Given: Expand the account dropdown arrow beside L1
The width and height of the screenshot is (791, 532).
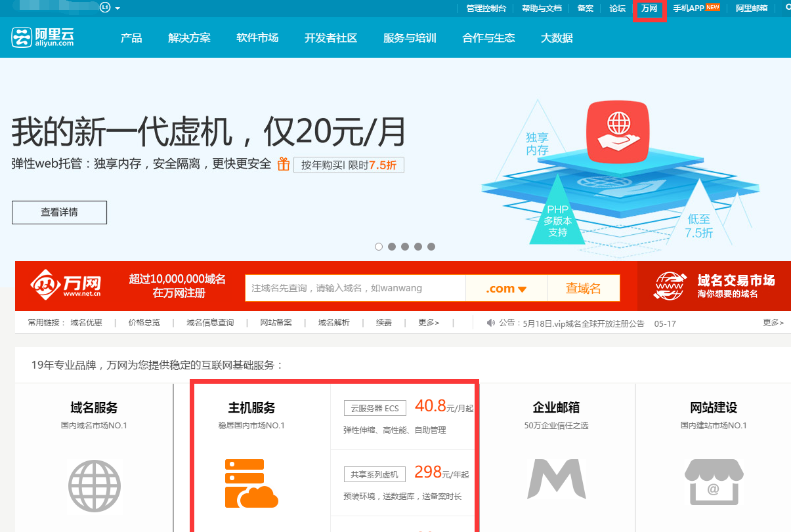Looking at the screenshot, I should tap(118, 9).
